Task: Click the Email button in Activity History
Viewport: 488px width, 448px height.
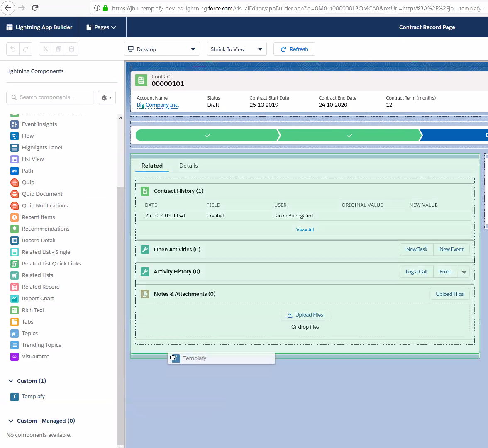Action: [x=445, y=272]
